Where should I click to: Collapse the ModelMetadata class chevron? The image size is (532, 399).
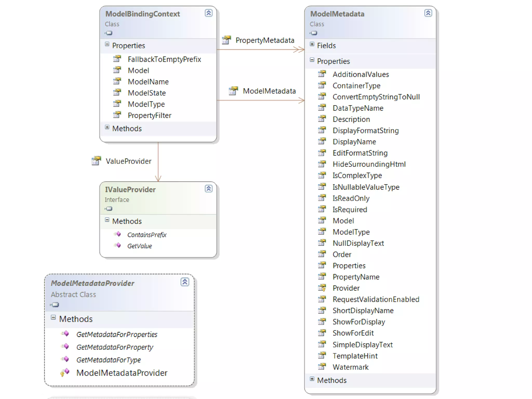pos(428,13)
